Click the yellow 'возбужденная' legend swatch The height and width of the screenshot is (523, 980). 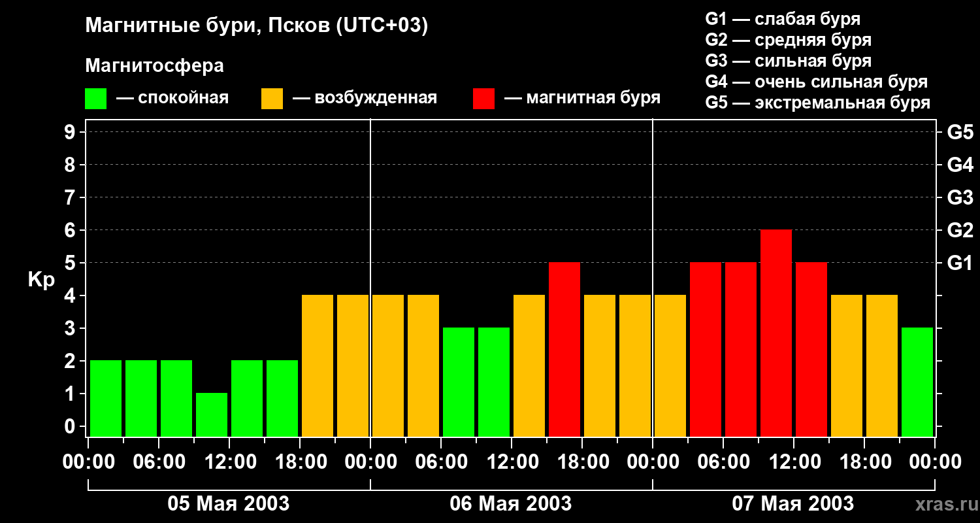pyautogui.click(x=272, y=99)
